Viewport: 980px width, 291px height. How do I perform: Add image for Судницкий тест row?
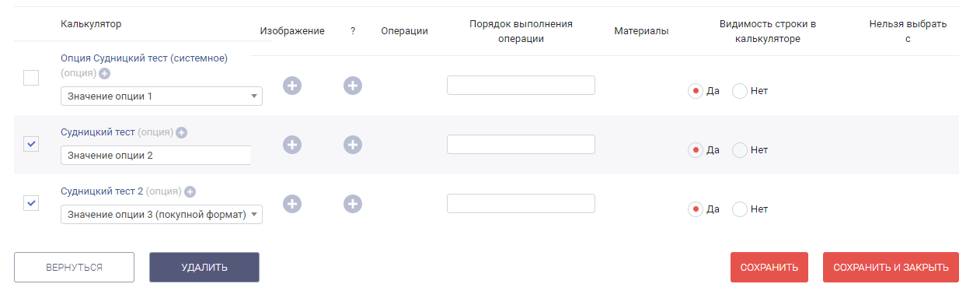[291, 145]
